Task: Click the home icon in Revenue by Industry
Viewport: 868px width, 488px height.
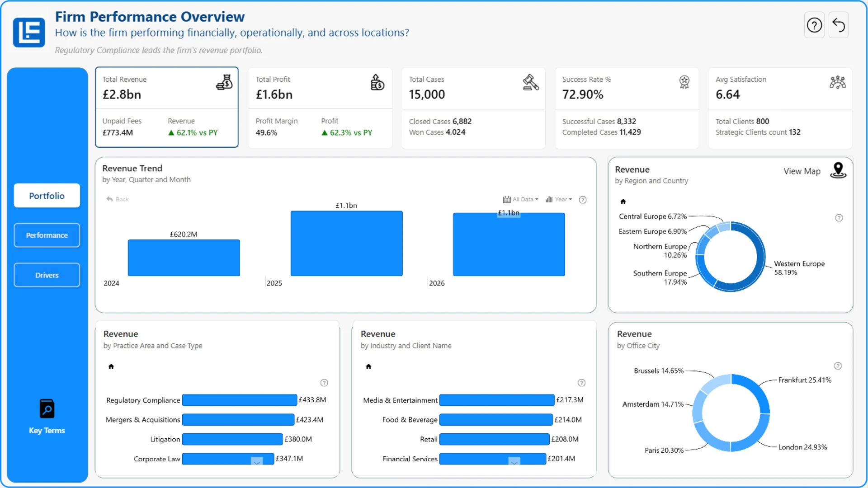Action: coord(368,366)
